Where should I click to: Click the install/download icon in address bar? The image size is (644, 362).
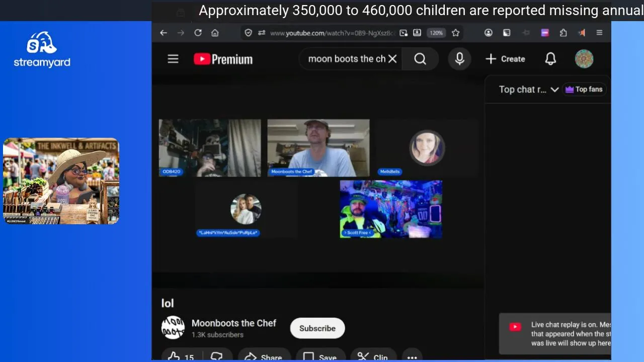click(x=417, y=33)
